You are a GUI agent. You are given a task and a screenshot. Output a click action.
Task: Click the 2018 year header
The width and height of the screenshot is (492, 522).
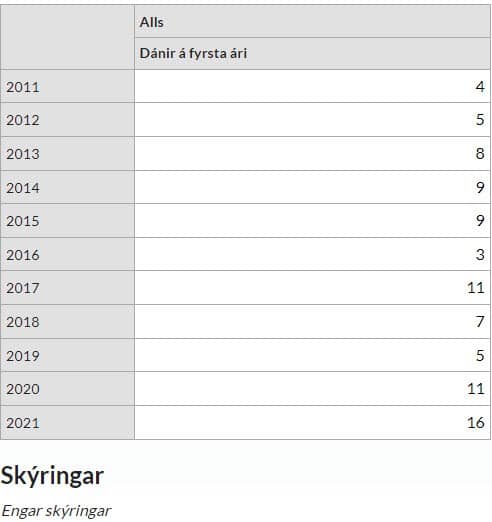(x=67, y=322)
